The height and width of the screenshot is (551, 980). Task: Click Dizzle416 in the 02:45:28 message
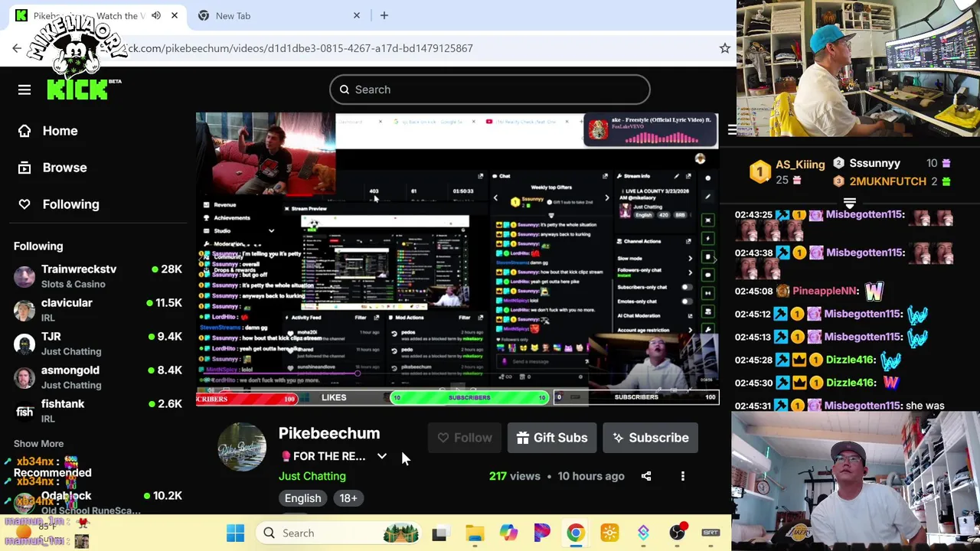click(x=851, y=360)
